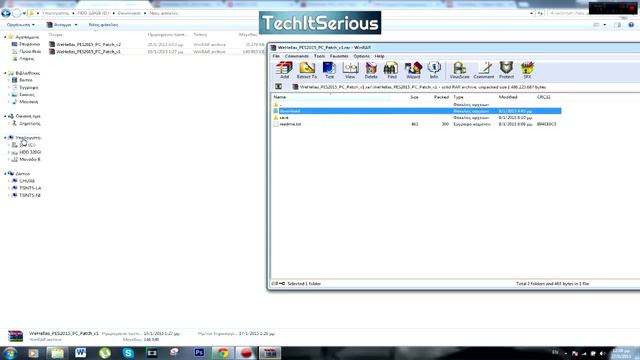The image size is (640, 360).
Task: Click the Explorer Back navigation button
Action: pyautogui.click(x=6, y=13)
